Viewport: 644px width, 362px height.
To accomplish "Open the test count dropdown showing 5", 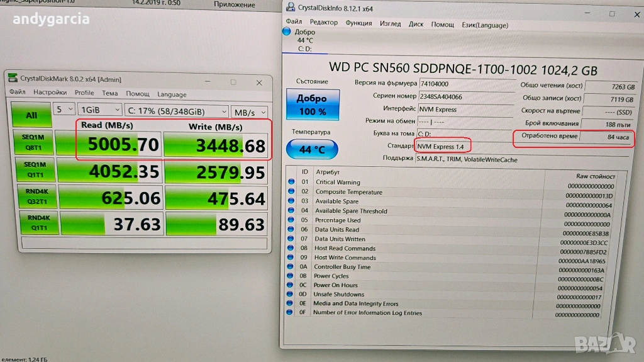I will click(x=63, y=110).
